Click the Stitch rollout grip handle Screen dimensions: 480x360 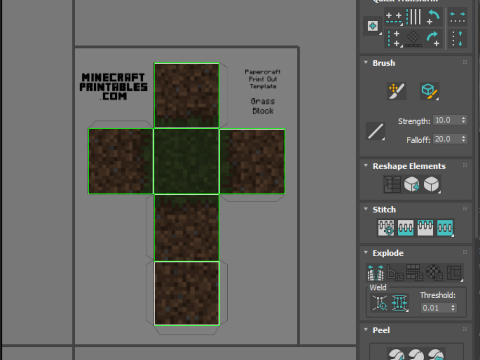(x=465, y=209)
